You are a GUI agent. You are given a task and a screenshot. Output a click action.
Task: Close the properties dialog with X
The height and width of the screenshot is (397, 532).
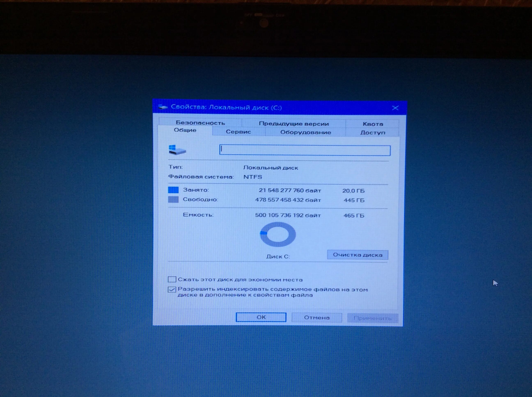point(395,108)
